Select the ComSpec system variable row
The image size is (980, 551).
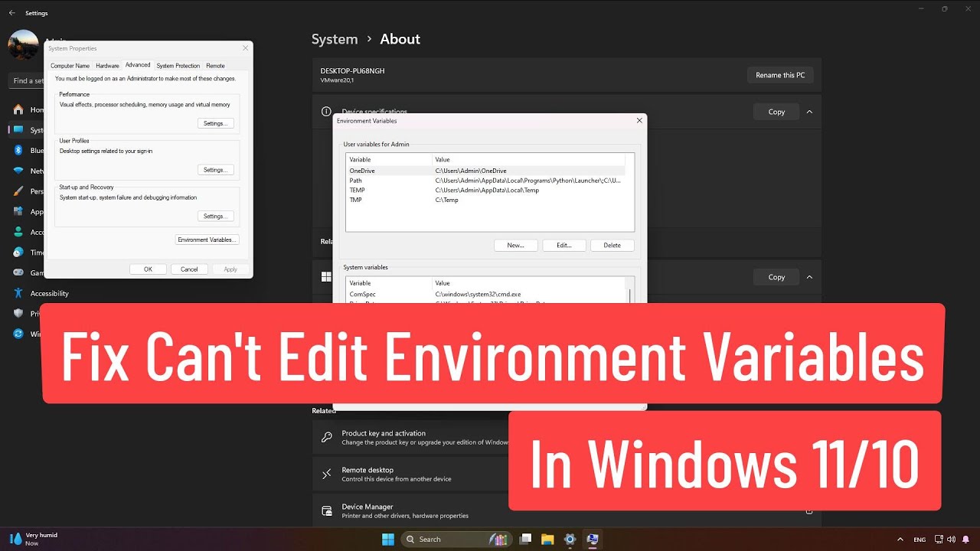click(485, 294)
